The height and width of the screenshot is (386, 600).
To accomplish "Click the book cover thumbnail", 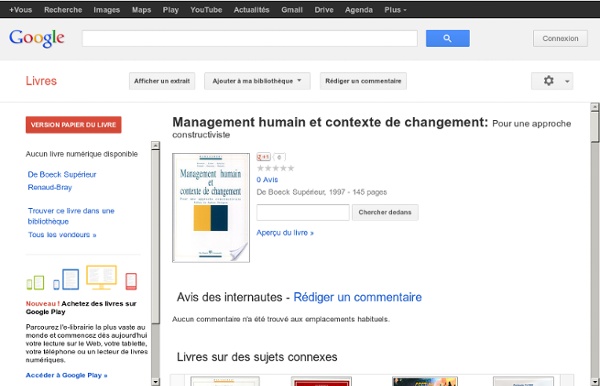I will coord(211,208).
